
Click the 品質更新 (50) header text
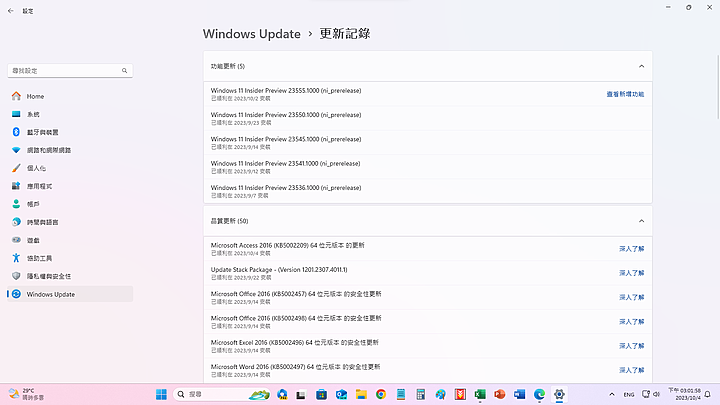[229, 221]
